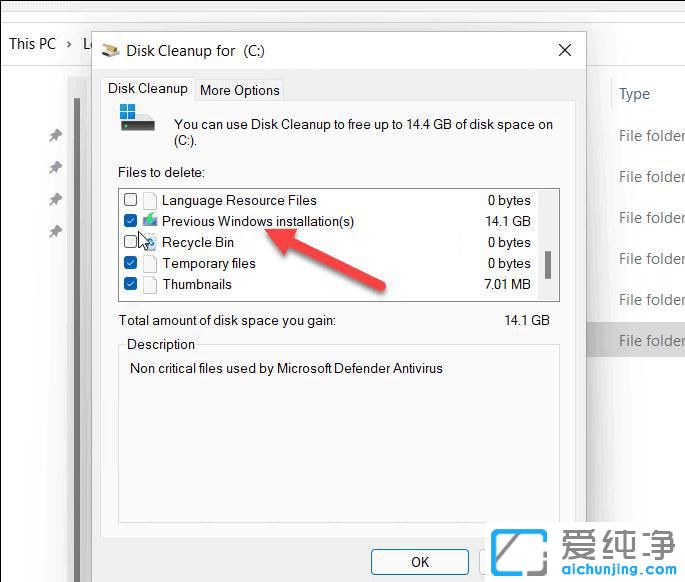Click the 7.01 MB size value

click(507, 284)
